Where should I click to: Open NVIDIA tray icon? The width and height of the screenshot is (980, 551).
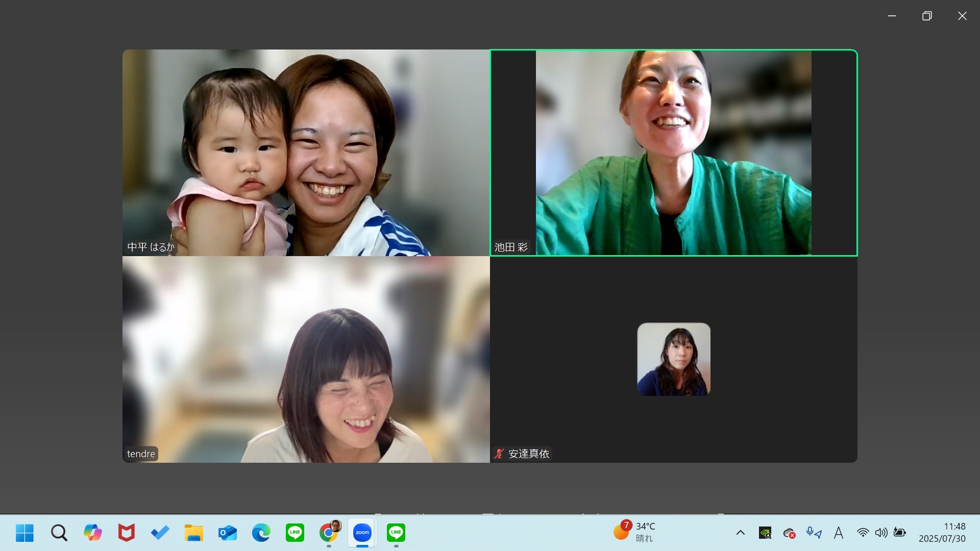tap(765, 533)
